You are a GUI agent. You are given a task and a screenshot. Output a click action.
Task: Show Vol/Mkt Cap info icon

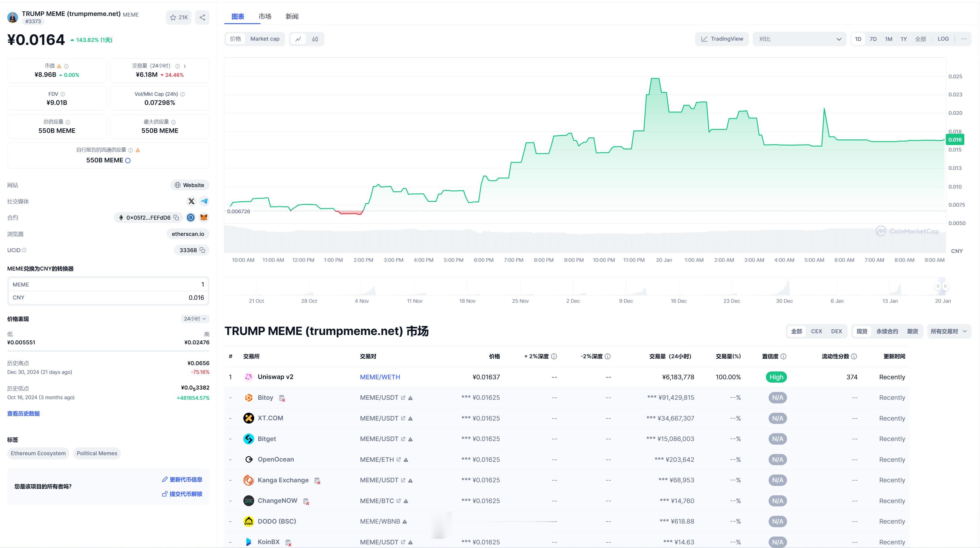point(182,94)
